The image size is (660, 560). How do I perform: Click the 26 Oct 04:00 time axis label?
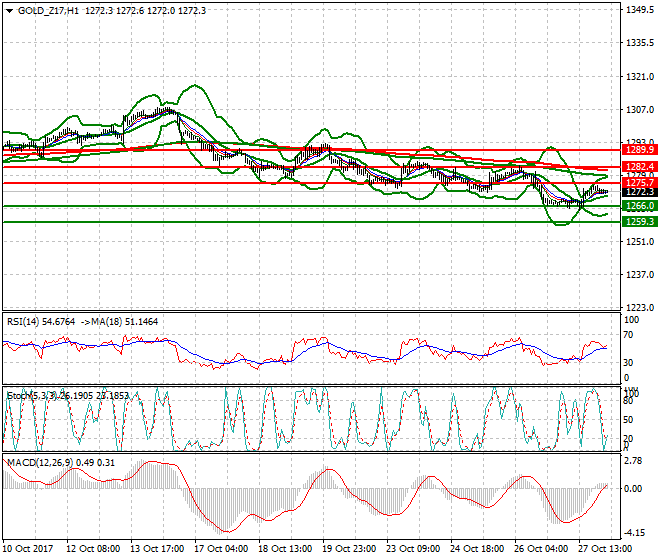(x=541, y=549)
